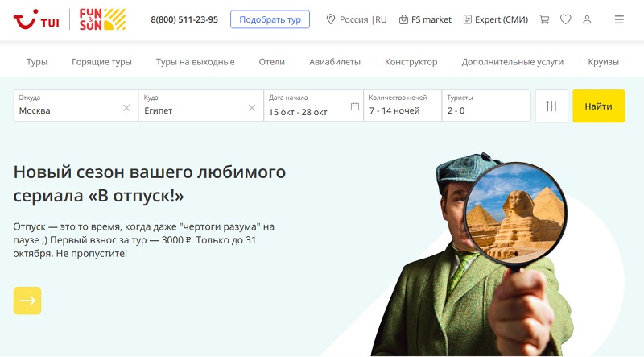Click the Откуда field with Москва
The width and height of the screenshot is (644, 357).
pos(76,106)
